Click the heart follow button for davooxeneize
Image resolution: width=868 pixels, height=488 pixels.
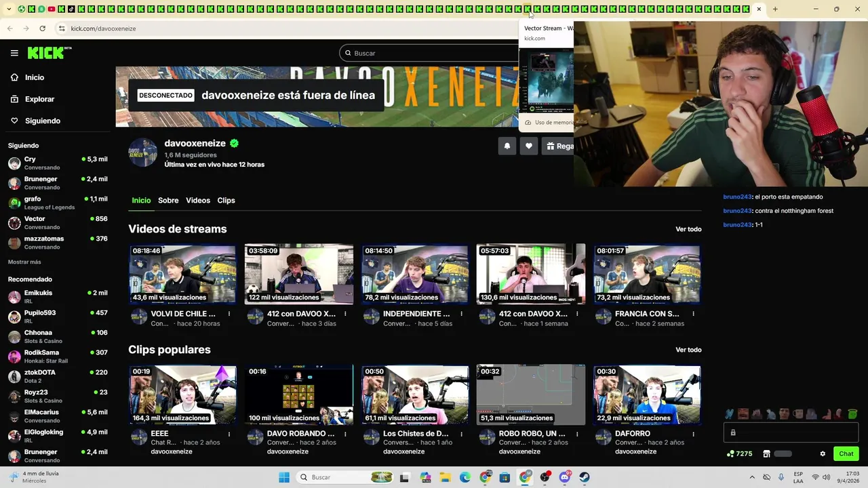pos(528,146)
